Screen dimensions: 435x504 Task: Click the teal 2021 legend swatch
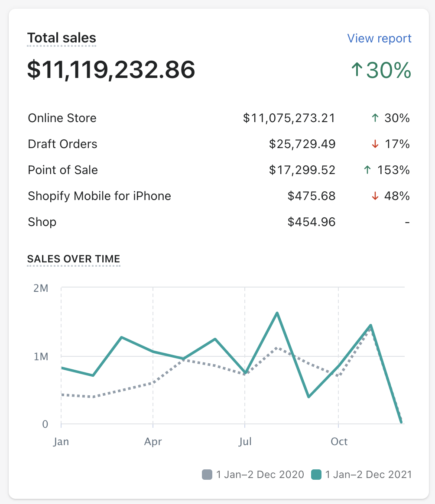(x=316, y=475)
